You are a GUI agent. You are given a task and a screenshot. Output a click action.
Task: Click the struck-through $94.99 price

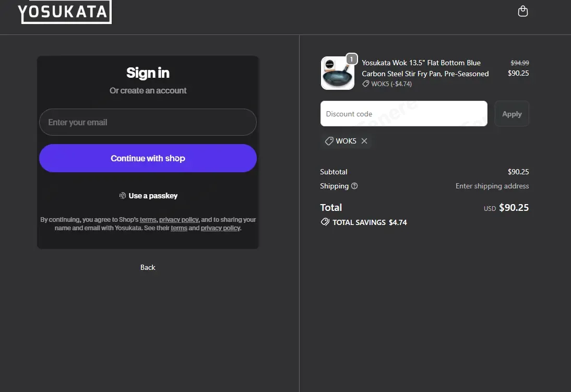pos(520,63)
